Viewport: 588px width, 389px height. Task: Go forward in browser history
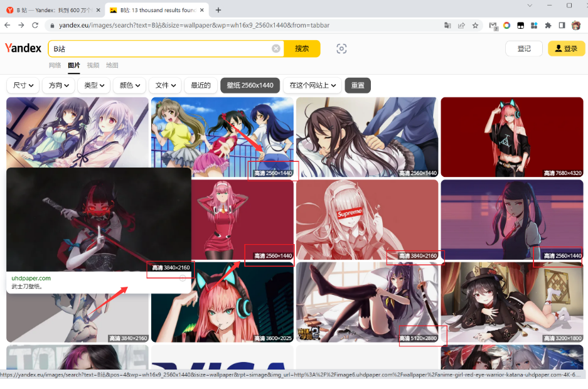[21, 25]
